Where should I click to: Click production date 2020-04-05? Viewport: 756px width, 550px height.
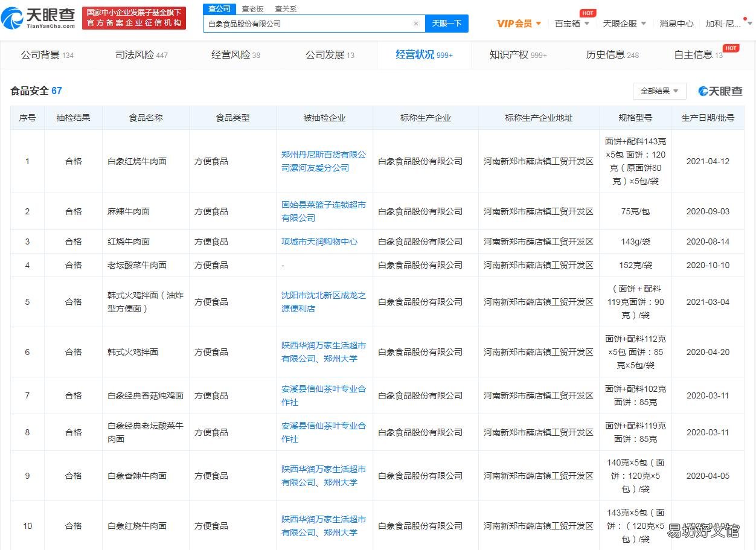[x=708, y=476]
